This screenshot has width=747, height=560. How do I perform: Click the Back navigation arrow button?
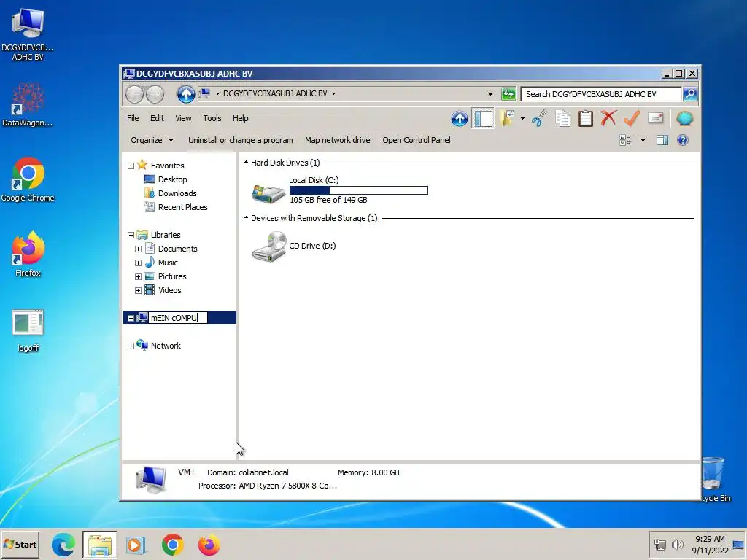click(134, 94)
